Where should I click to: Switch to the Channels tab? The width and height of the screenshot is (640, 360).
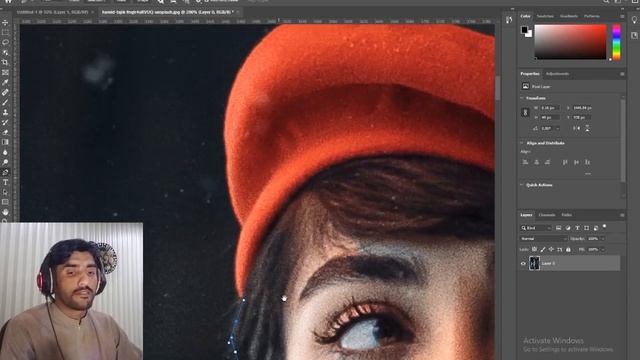pos(547,215)
